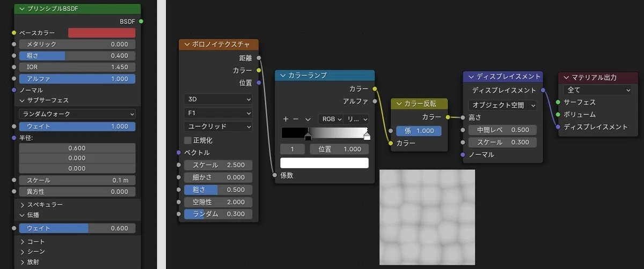
Task: Click the 半径 0.600 value field
Action: 77,148
